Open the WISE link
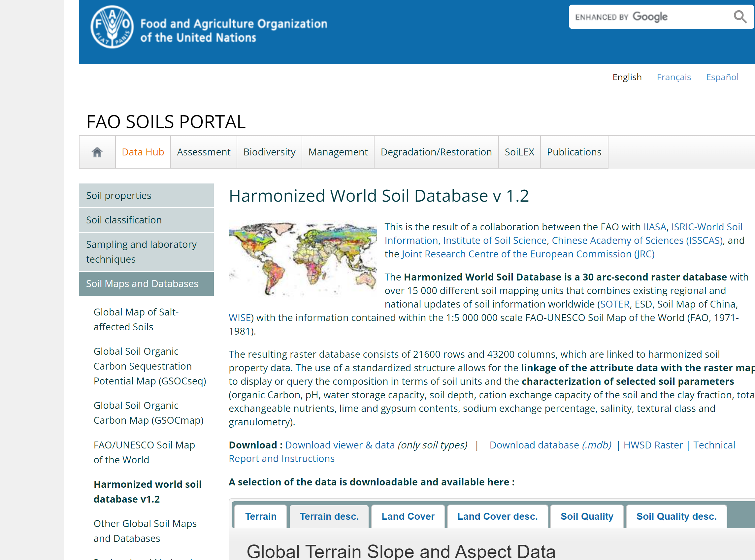The height and width of the screenshot is (560, 755). click(240, 318)
